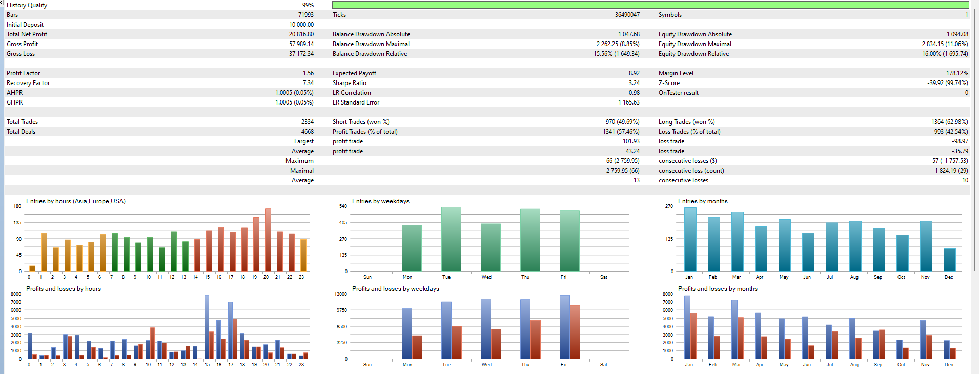Click Balance Drawdown Relative value 15.56% (1 649.34)
Viewport: 980px width, 374px height.
(x=617, y=54)
